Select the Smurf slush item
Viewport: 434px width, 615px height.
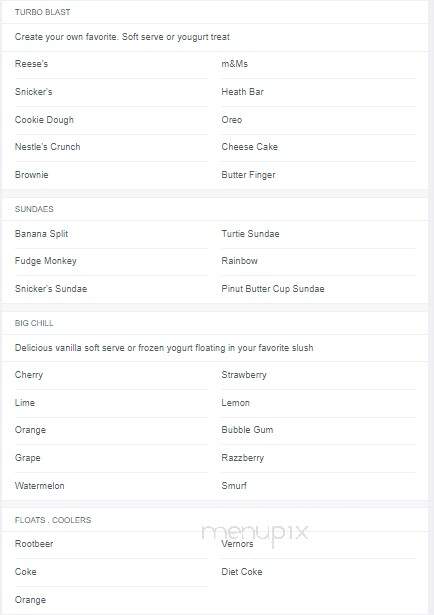coord(234,486)
